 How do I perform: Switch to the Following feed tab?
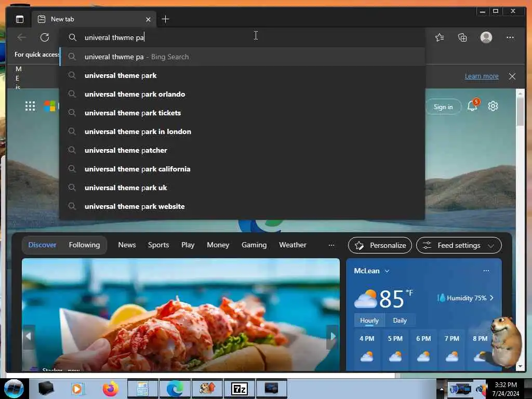(84, 245)
